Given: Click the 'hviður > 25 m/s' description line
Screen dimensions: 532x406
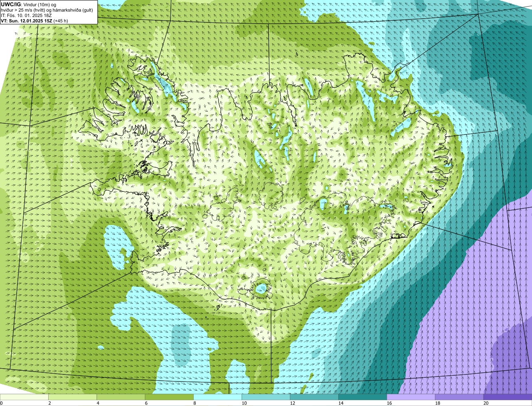Looking at the screenshot, I should [x=47, y=10].
